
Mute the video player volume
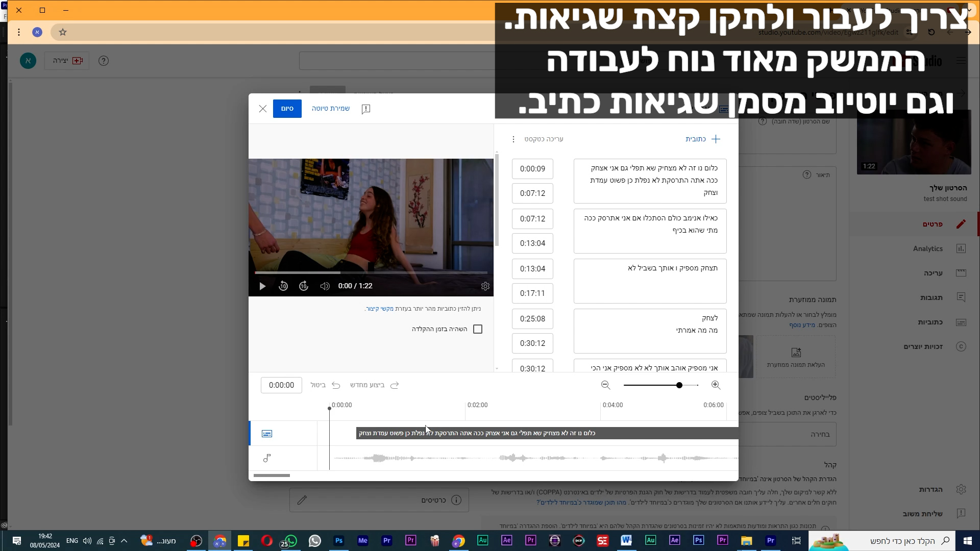click(325, 286)
